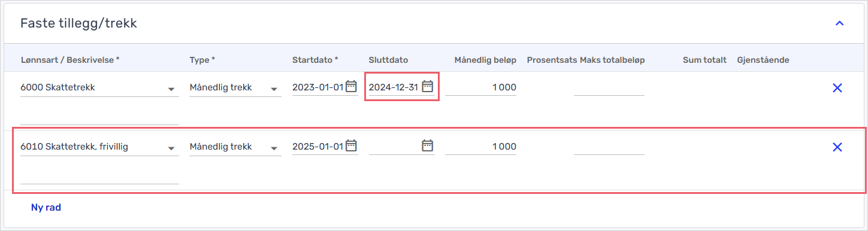The height and width of the screenshot is (231, 868).
Task: Open Type dropdown in first row
Action: tap(235, 88)
